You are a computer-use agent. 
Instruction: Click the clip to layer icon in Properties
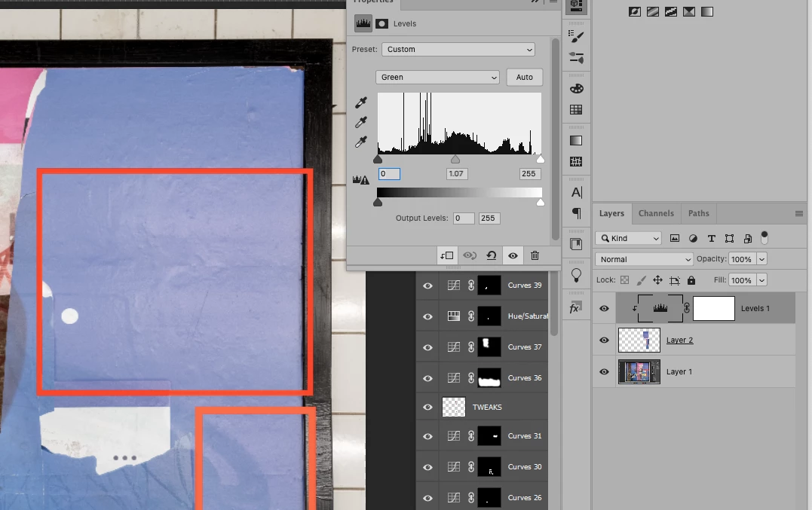pyautogui.click(x=447, y=255)
